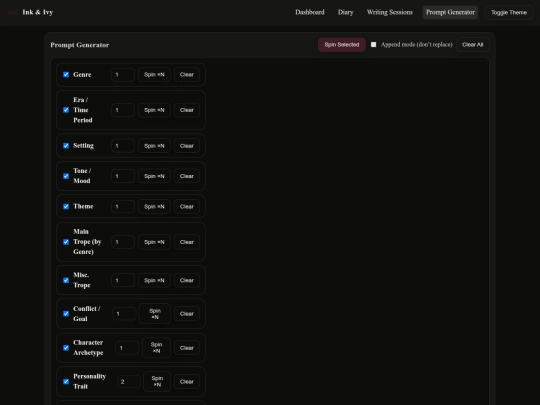
Task: Clear the Personality Trait row
Action: pyautogui.click(x=187, y=382)
